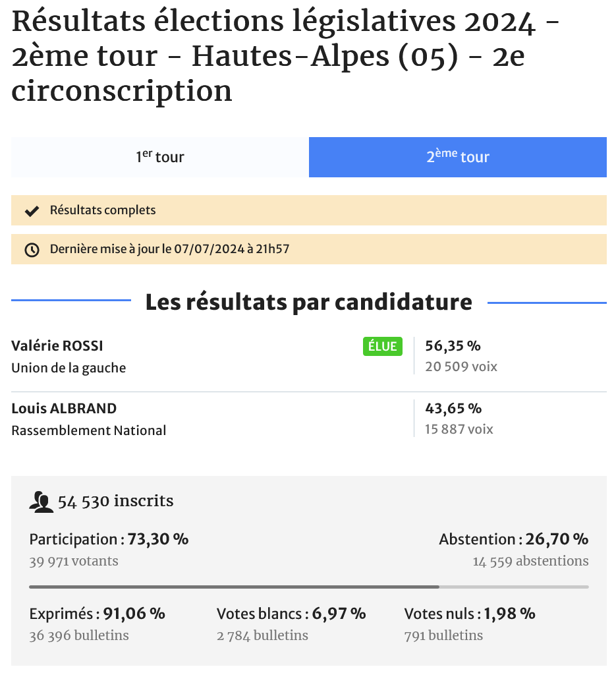Screen dimensions: 616x673
Task: Click the participation progress bar
Action: pyautogui.click(x=308, y=586)
